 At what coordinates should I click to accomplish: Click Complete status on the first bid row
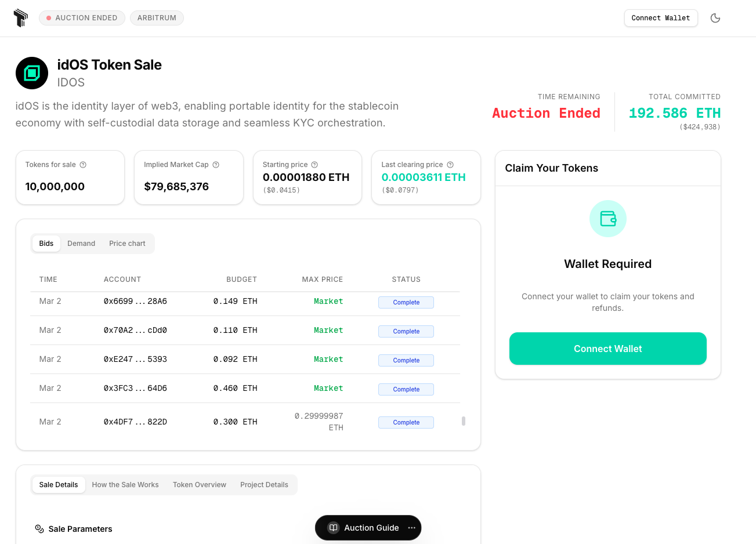tap(406, 302)
